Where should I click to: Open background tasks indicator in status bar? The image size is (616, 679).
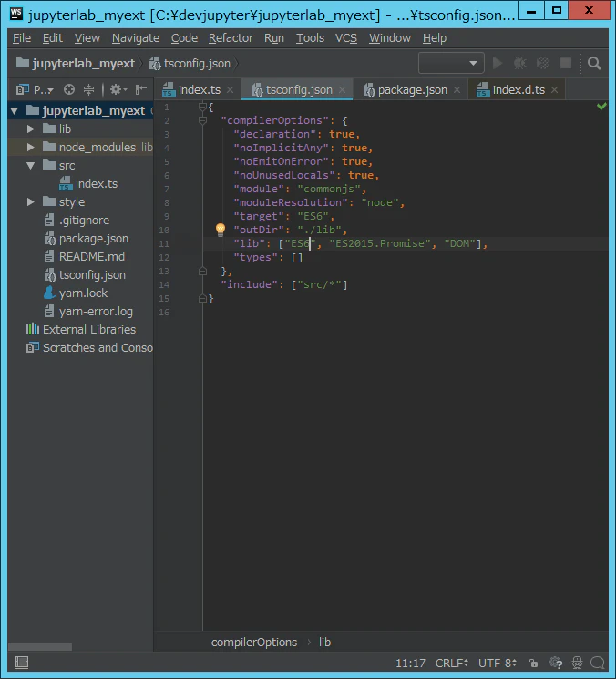(x=598, y=663)
